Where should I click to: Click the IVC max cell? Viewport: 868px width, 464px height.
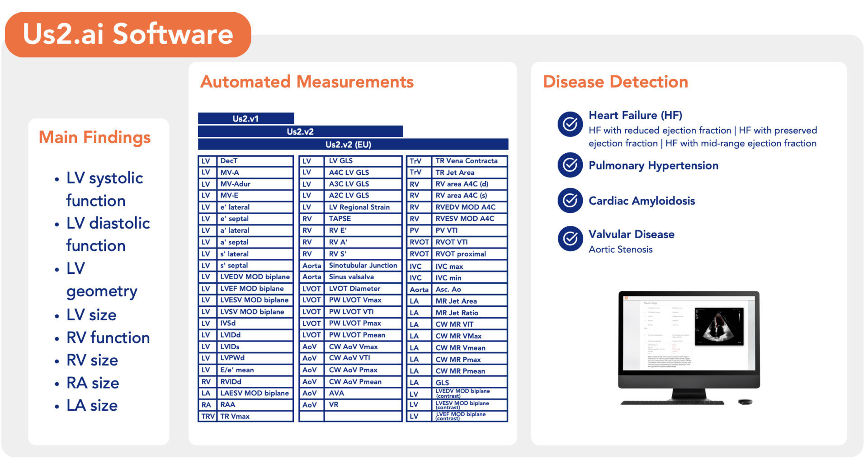[469, 266]
